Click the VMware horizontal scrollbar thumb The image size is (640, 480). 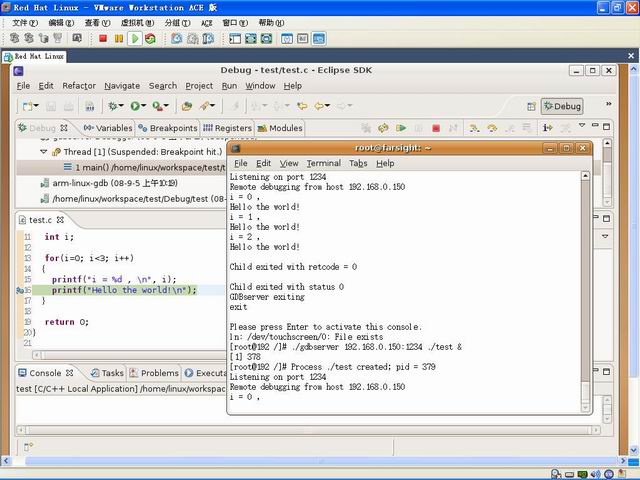(x=323, y=461)
